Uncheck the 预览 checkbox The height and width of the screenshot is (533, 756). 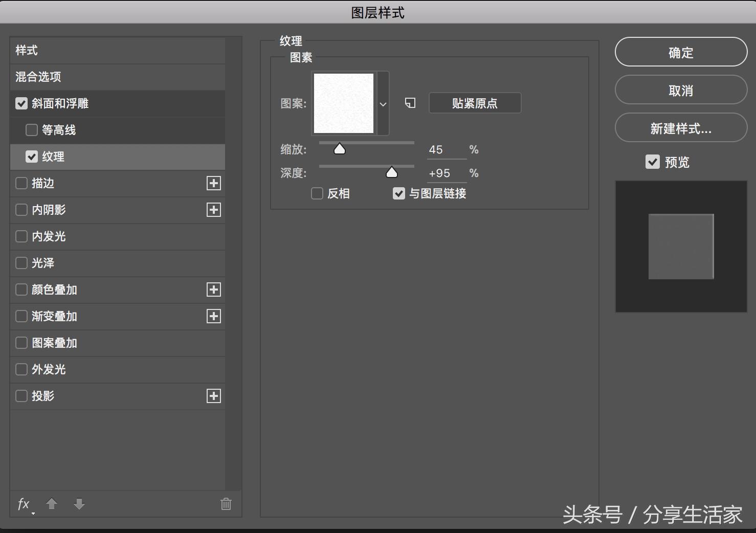[x=652, y=162]
